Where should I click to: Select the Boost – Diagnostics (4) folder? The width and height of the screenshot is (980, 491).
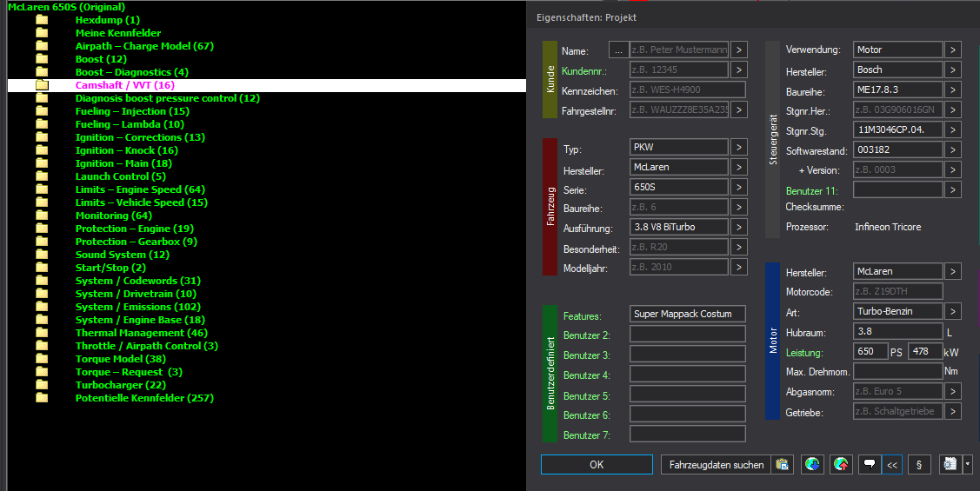[132, 72]
